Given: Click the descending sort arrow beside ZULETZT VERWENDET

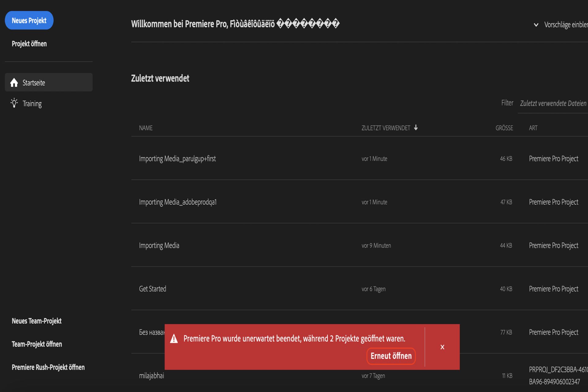Looking at the screenshot, I should coord(416,128).
